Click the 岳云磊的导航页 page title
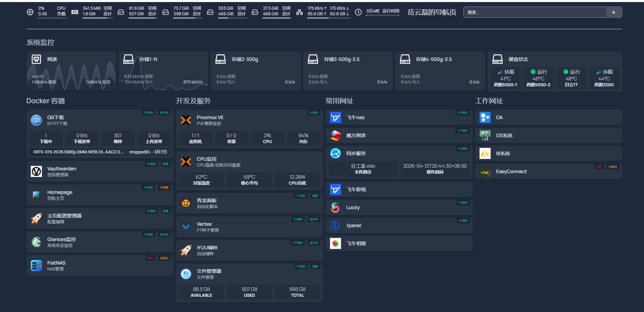 (x=432, y=12)
